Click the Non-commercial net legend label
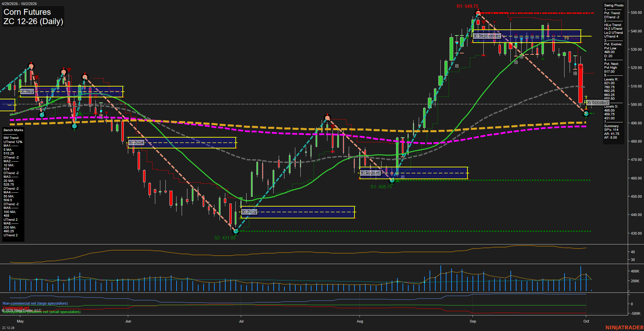644x331 pixels. (35, 304)
